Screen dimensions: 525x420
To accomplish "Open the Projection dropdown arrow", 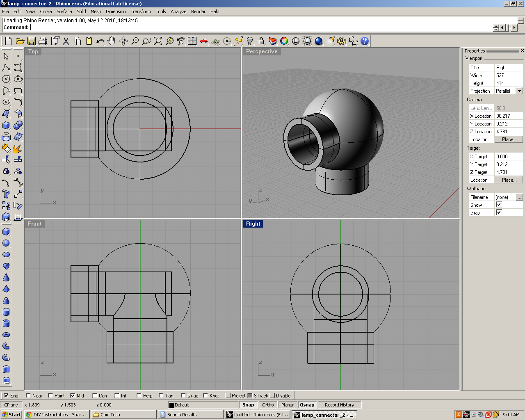I will (519, 91).
